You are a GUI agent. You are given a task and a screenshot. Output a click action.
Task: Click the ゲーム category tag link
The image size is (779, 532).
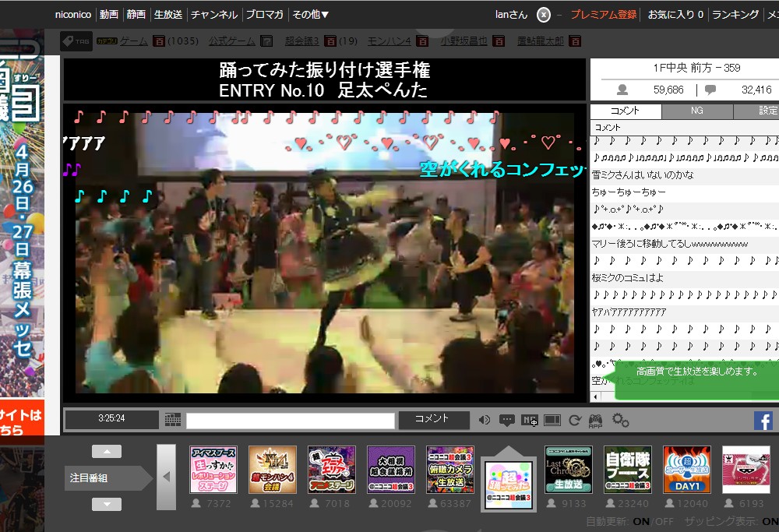[x=134, y=41]
